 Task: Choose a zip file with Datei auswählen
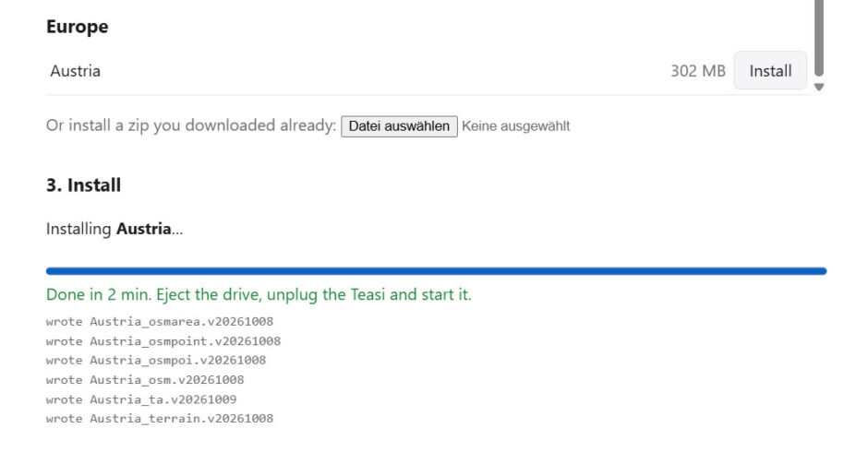[x=399, y=126]
